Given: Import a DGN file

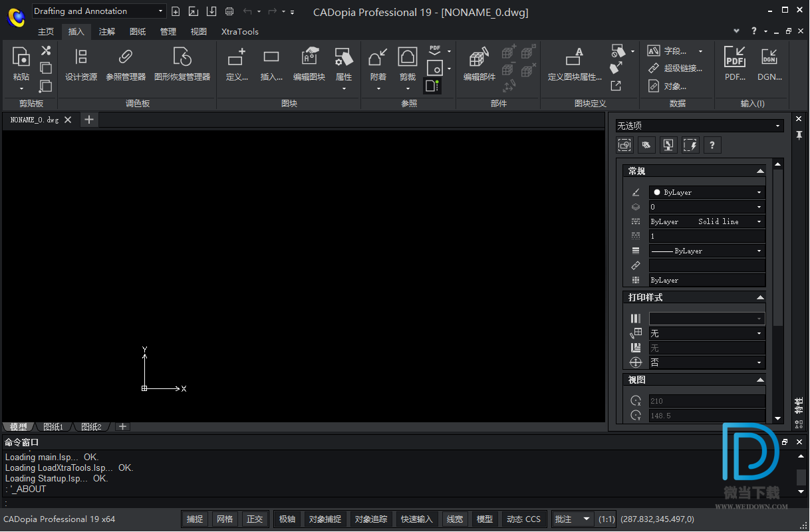Looking at the screenshot, I should point(770,65).
